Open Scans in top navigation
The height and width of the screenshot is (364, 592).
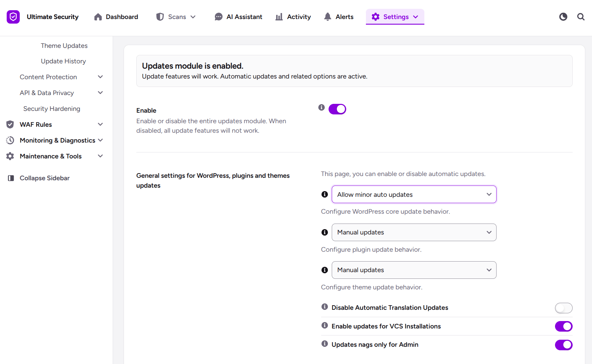pyautogui.click(x=176, y=17)
